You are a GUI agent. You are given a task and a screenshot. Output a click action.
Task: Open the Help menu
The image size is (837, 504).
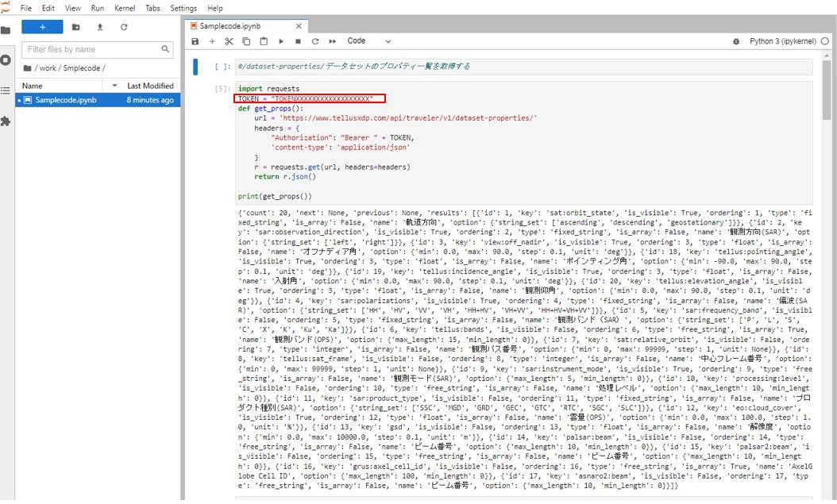coord(214,8)
